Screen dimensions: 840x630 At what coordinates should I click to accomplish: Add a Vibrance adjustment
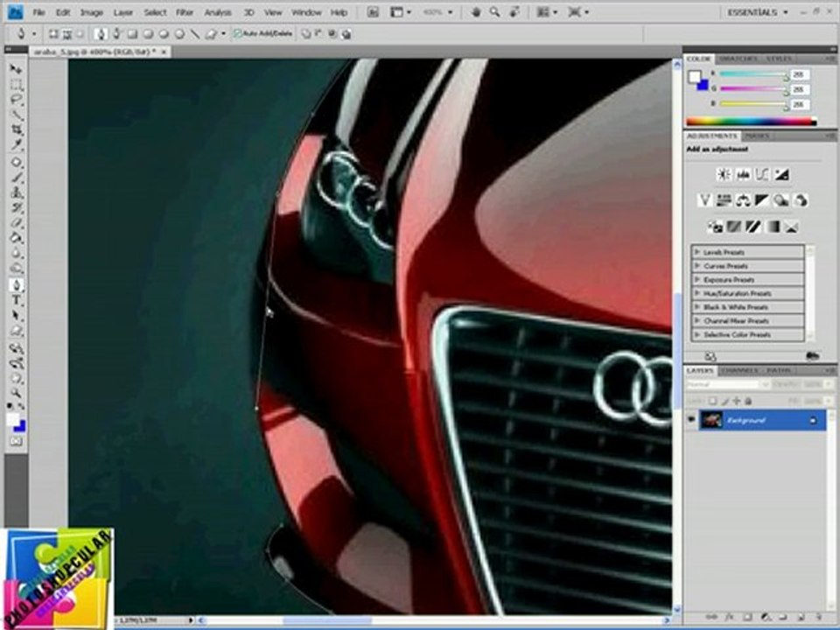[704, 200]
